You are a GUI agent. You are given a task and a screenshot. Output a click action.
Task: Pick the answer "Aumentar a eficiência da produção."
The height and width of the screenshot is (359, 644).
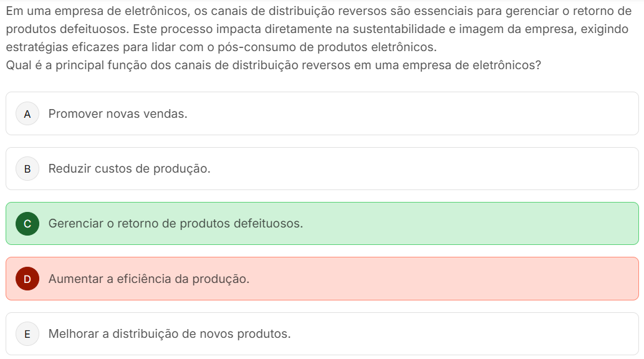pos(148,279)
